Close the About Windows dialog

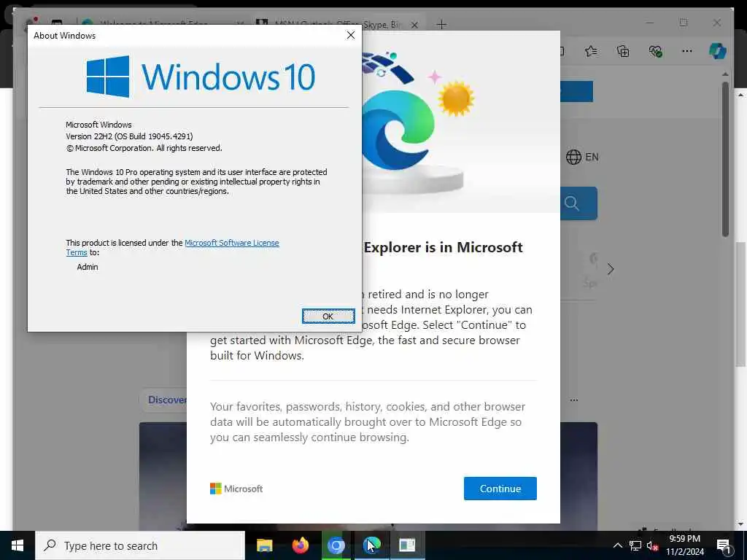tap(351, 35)
